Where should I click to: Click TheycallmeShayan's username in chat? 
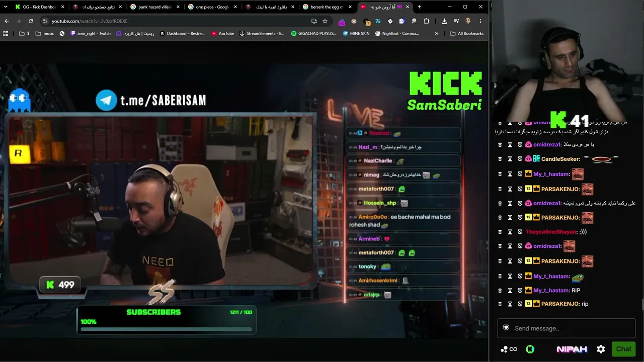click(x=550, y=232)
